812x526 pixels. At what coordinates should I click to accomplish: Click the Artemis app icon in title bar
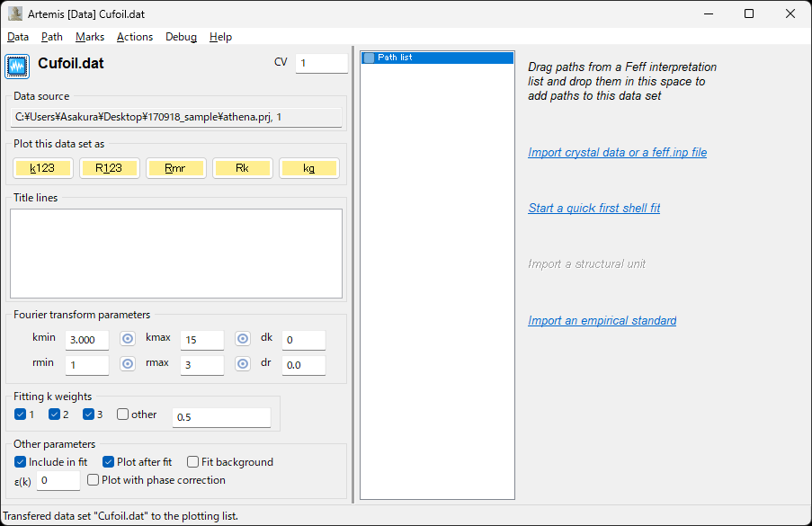click(15, 13)
